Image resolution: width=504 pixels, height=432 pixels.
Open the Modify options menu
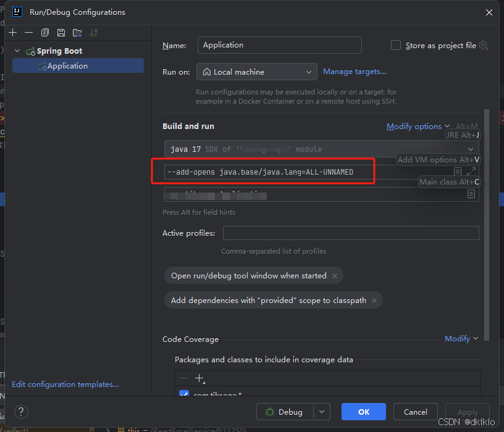(418, 127)
